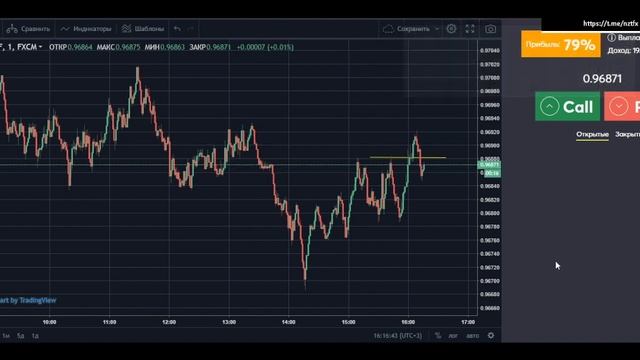Expand the FXCM symbol legend dropdown
The width and height of the screenshot is (640, 360).
pos(40,47)
